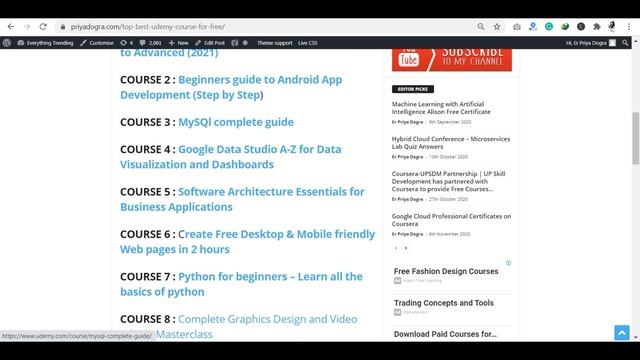Click Er Priya Dogra author under Hybrid Cloud article
This screenshot has height=360, width=640.
pyautogui.click(x=407, y=157)
